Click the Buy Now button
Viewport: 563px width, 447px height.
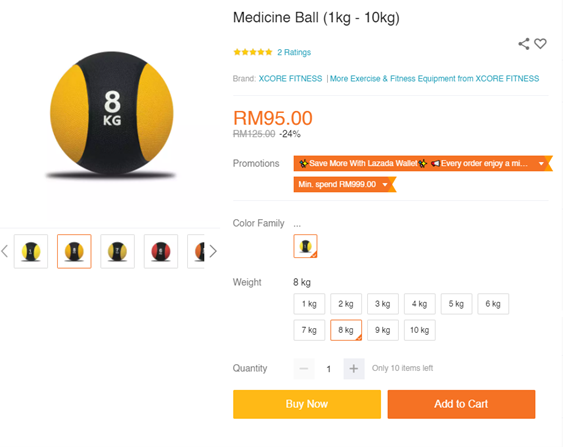(307, 404)
